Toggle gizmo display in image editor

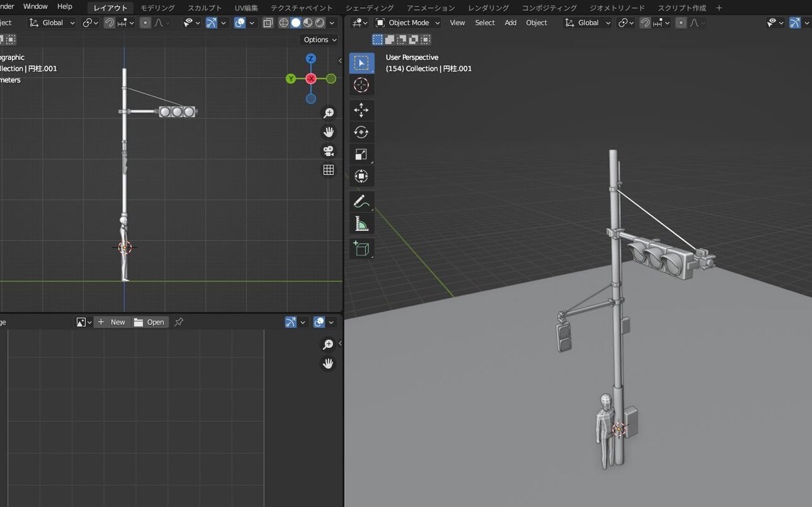[x=290, y=322]
